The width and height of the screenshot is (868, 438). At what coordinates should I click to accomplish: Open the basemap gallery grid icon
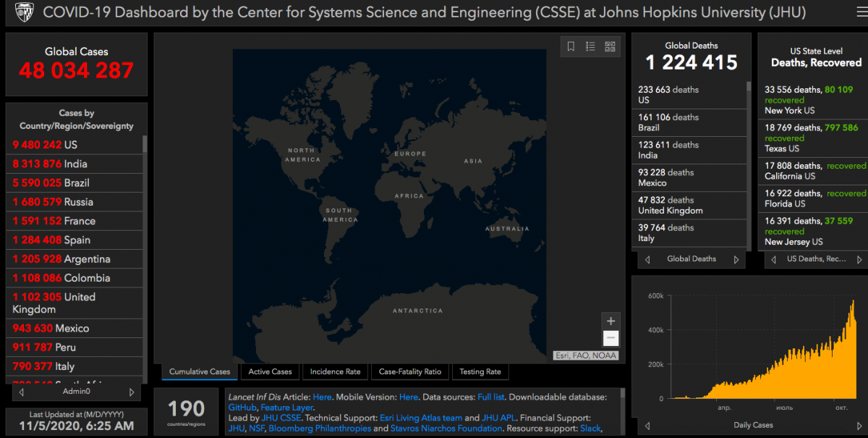coord(610,46)
